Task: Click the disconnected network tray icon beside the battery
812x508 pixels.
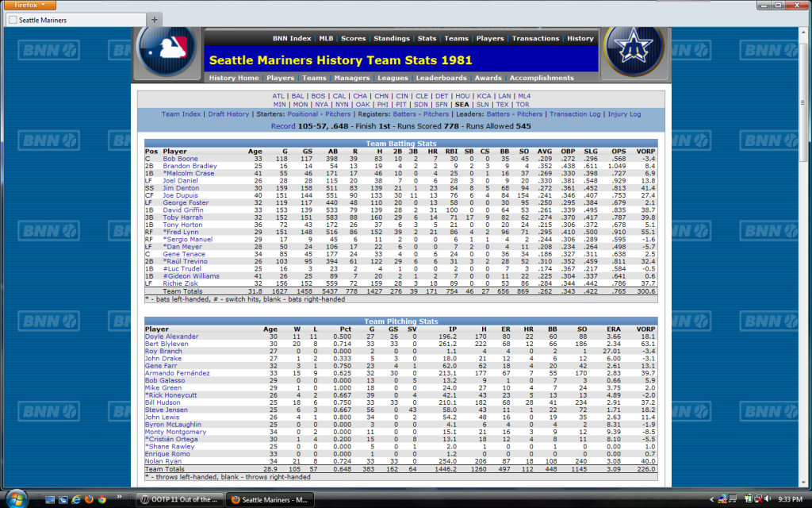Action: [x=757, y=499]
